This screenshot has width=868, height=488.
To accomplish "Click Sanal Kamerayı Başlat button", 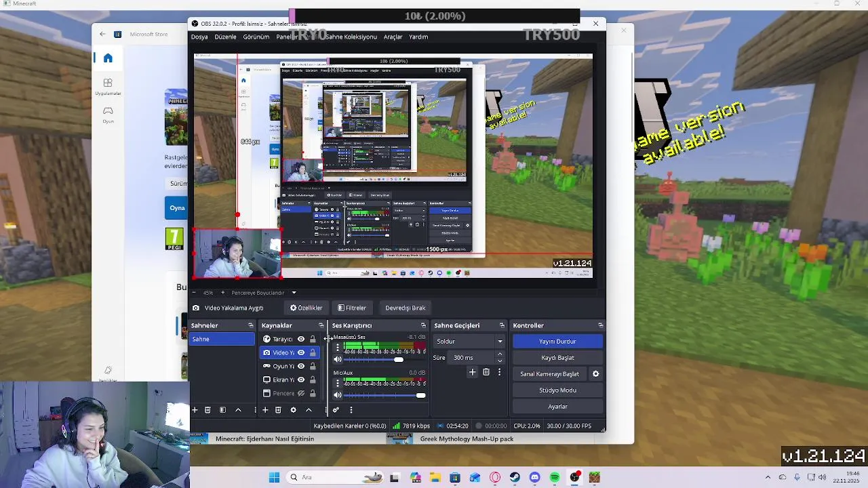I will (x=549, y=374).
